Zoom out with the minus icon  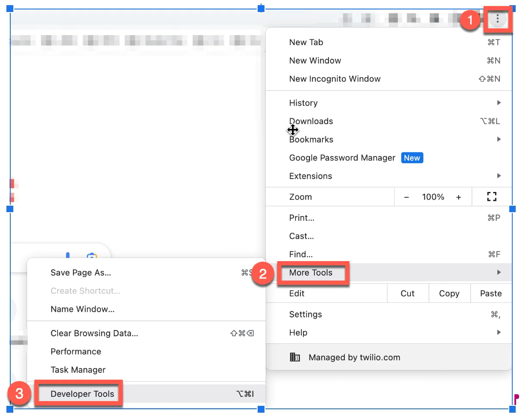406,197
